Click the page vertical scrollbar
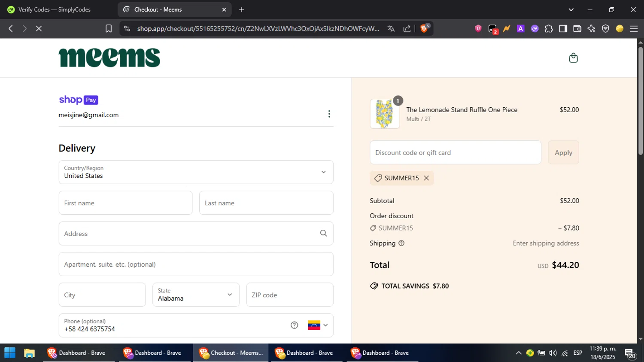 coord(641,101)
